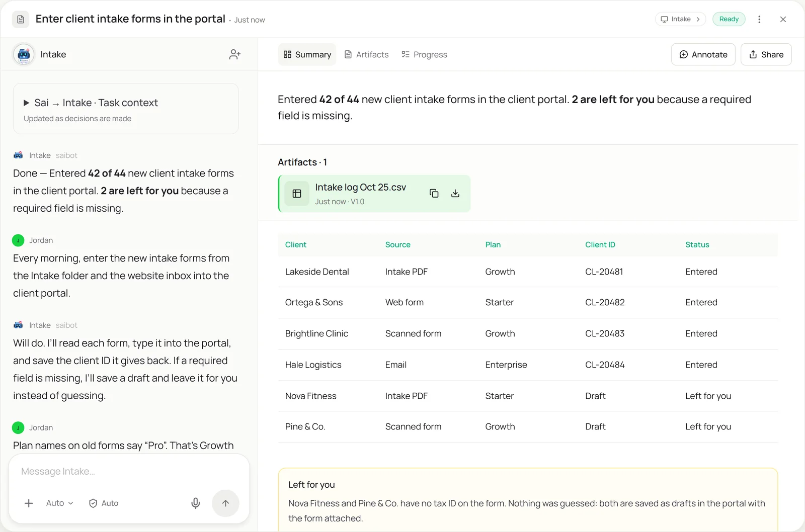Focus the Message Intake input field

(x=129, y=472)
